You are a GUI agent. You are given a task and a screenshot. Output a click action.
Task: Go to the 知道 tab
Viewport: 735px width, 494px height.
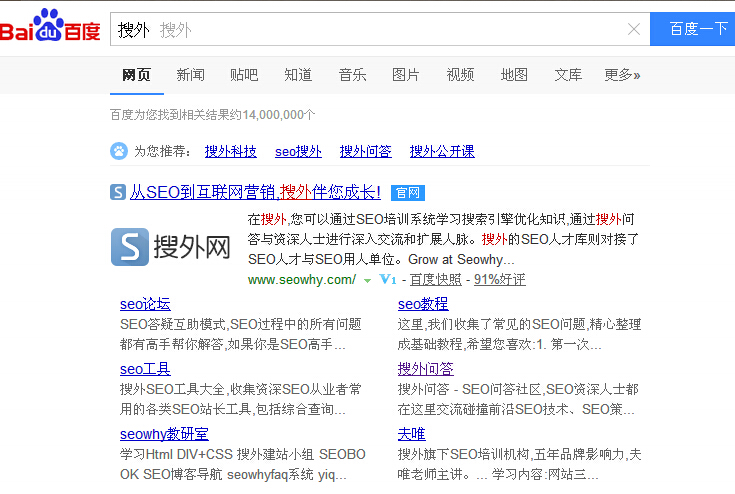[x=298, y=75]
